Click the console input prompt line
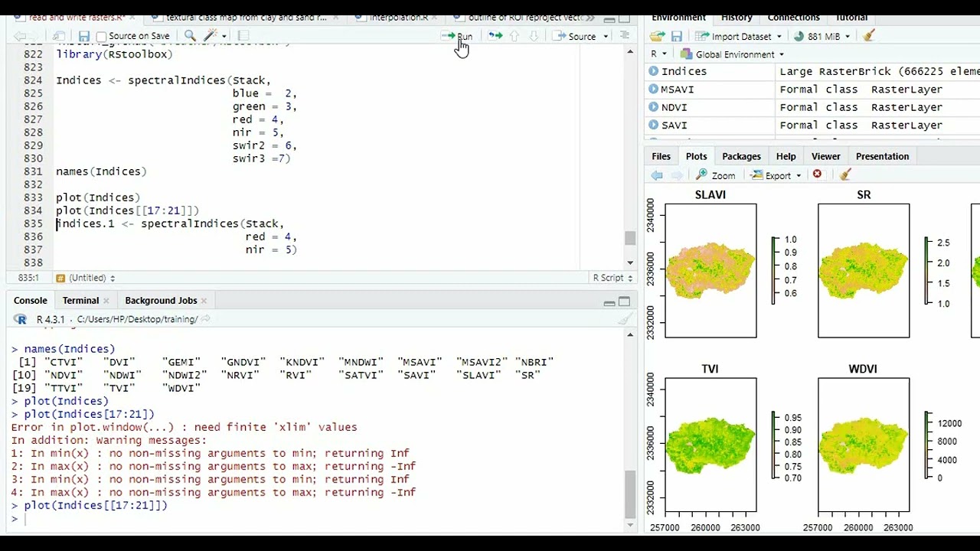This screenshot has height=551, width=980. (322, 519)
